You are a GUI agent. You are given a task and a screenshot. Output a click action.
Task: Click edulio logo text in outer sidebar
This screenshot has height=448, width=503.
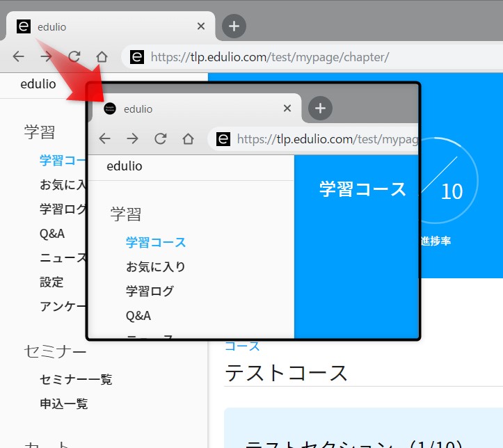(38, 84)
